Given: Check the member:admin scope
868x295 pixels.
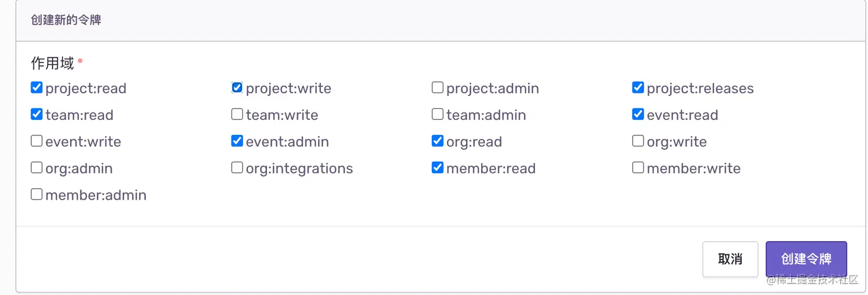Looking at the screenshot, I should click(37, 195).
